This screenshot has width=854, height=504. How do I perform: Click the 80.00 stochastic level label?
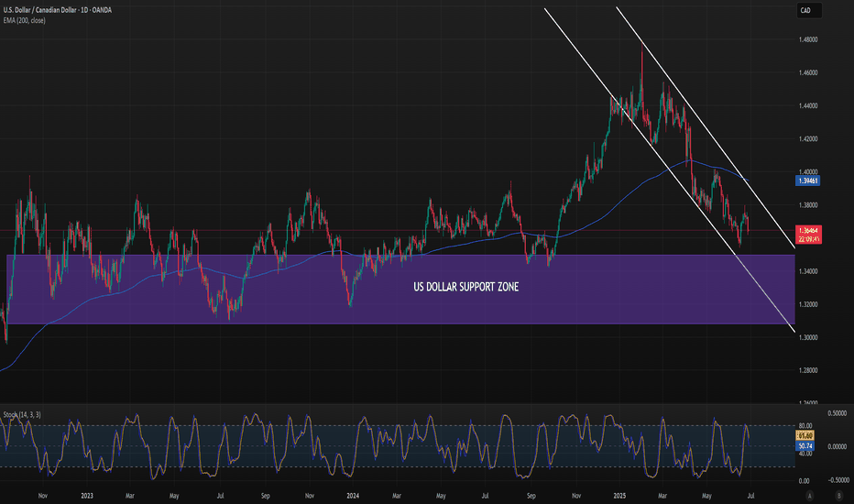(805, 425)
